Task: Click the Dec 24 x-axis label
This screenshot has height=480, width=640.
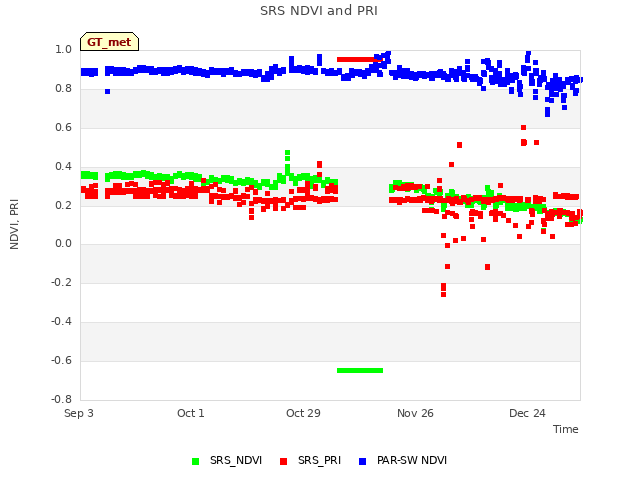Action: [527, 413]
